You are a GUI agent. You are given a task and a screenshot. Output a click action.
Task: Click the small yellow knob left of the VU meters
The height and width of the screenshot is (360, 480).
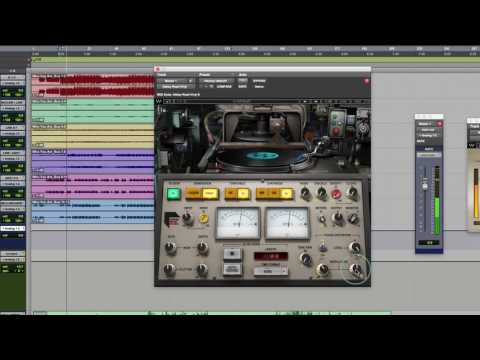point(203,218)
